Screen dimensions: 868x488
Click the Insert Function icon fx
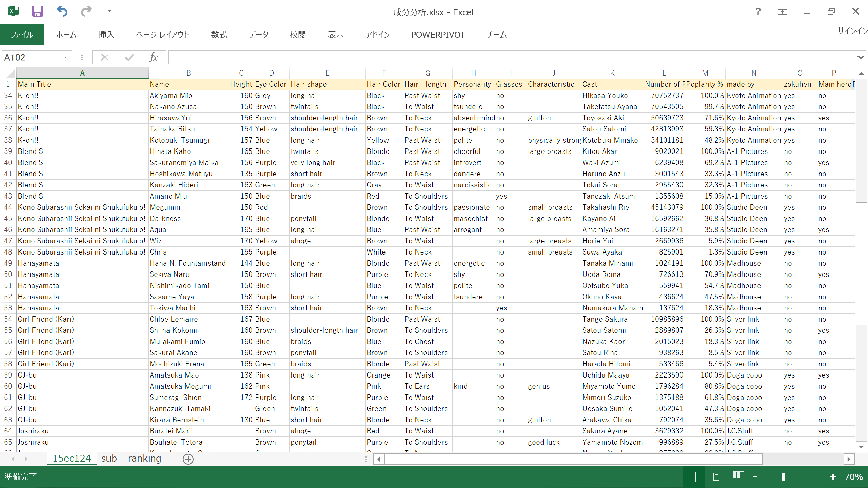(x=153, y=57)
